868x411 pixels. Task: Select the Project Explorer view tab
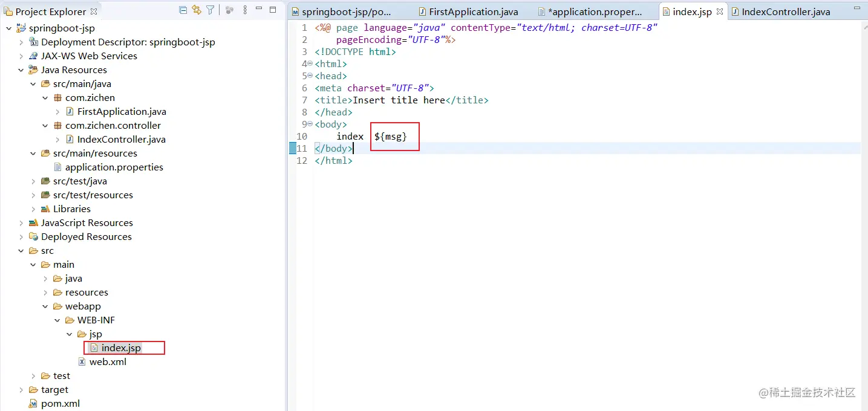[51, 11]
